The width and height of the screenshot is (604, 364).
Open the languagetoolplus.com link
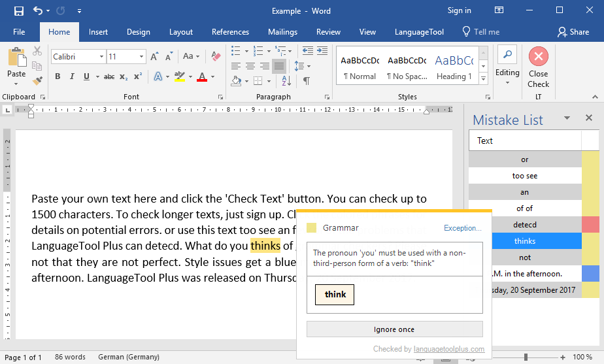click(x=449, y=349)
